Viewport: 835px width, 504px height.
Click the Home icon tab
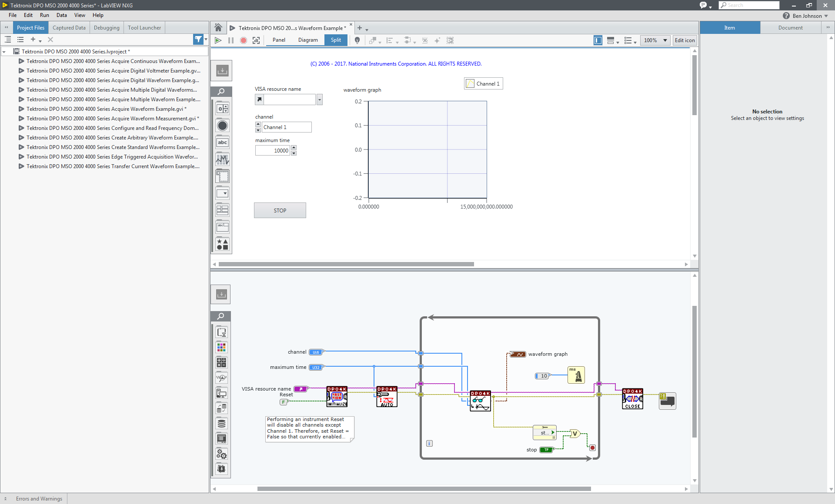[218, 28]
